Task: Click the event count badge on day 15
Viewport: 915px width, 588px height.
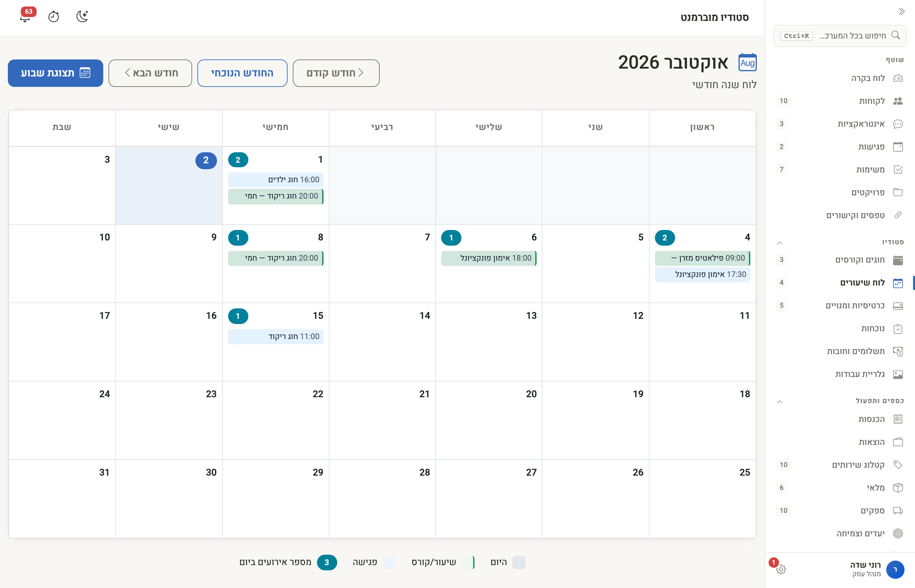Action: click(x=238, y=316)
